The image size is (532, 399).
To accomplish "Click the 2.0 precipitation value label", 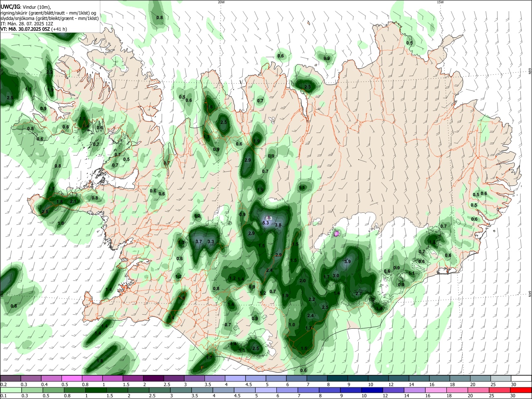I will (303, 281).
